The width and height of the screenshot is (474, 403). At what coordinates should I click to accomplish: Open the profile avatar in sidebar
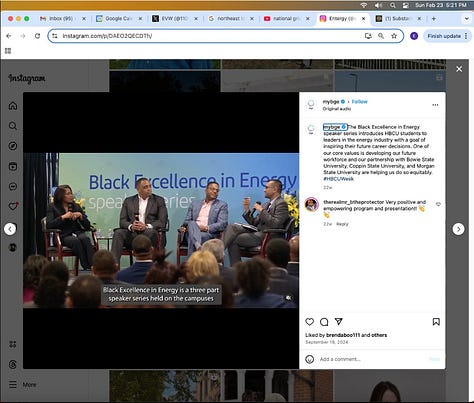[x=13, y=247]
